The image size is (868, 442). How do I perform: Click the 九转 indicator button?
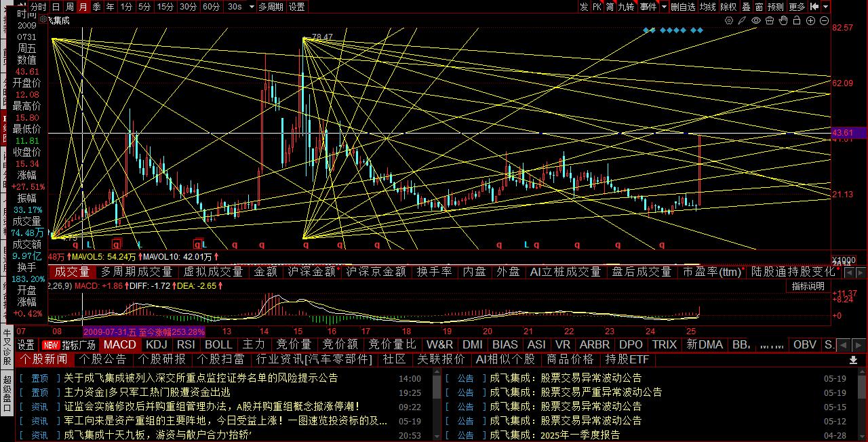(626, 7)
